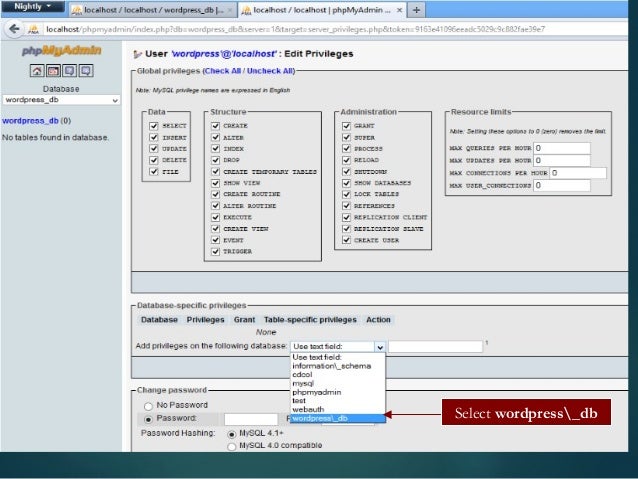Screen dimensions: 638x479
Task: Uncheck the SELECT privilege checkbox
Action: tap(153, 126)
